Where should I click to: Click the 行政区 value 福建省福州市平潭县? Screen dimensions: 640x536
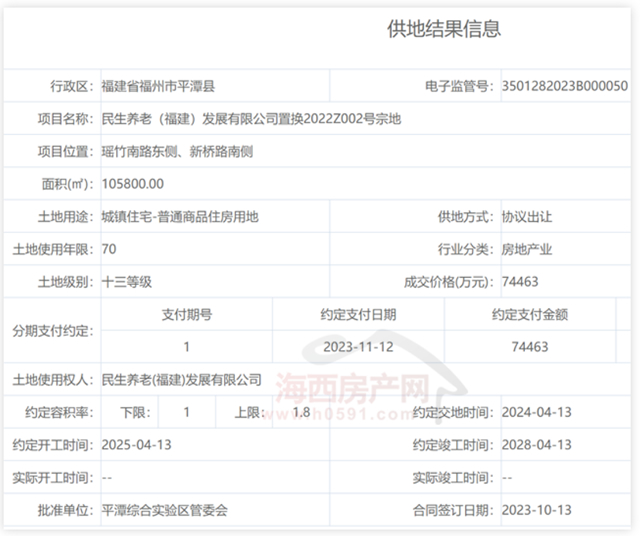[165, 87]
